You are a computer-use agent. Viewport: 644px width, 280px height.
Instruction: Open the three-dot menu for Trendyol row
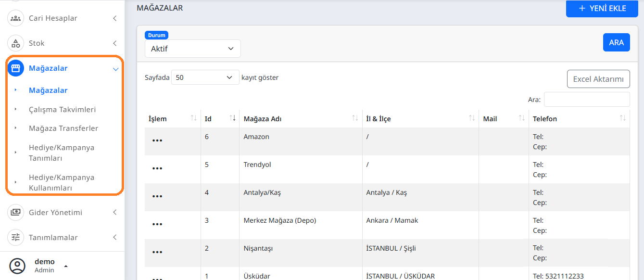coord(157,168)
